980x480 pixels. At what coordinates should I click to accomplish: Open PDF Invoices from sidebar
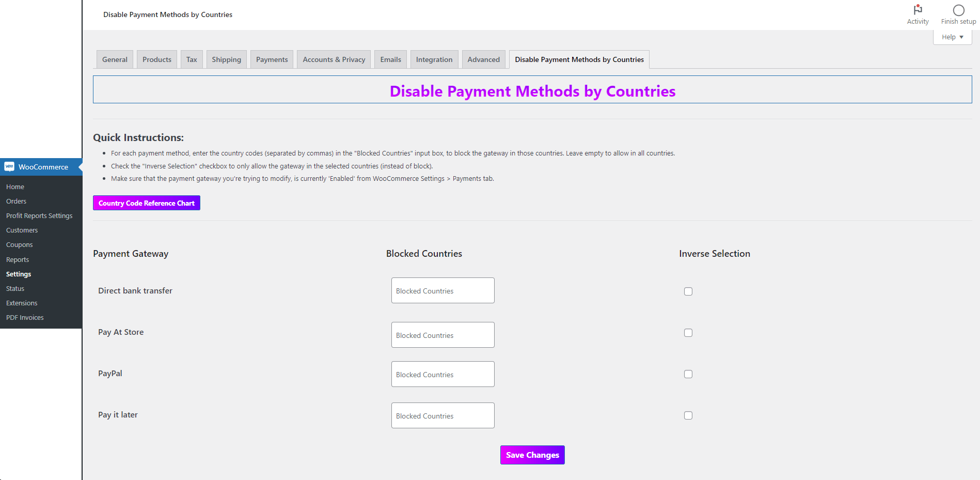24,317
